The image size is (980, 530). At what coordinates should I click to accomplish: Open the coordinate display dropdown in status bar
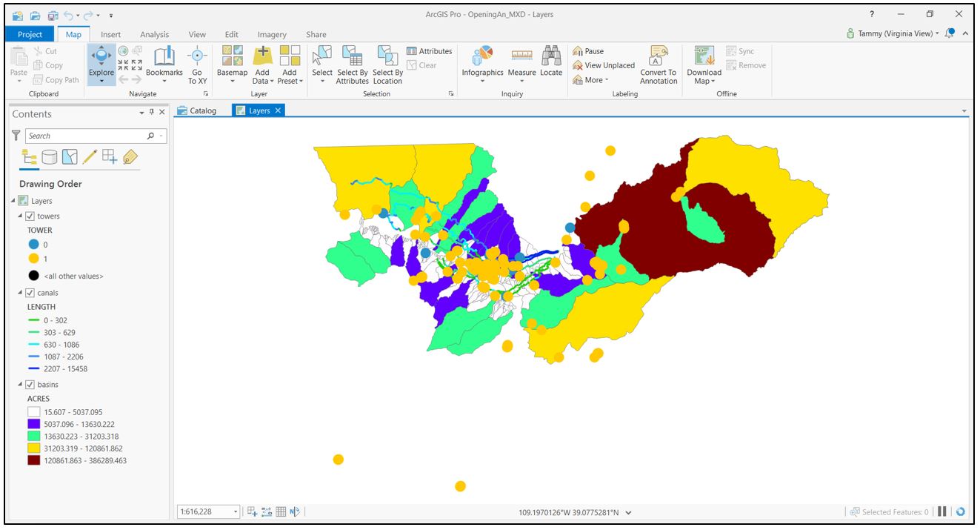pyautogui.click(x=629, y=511)
